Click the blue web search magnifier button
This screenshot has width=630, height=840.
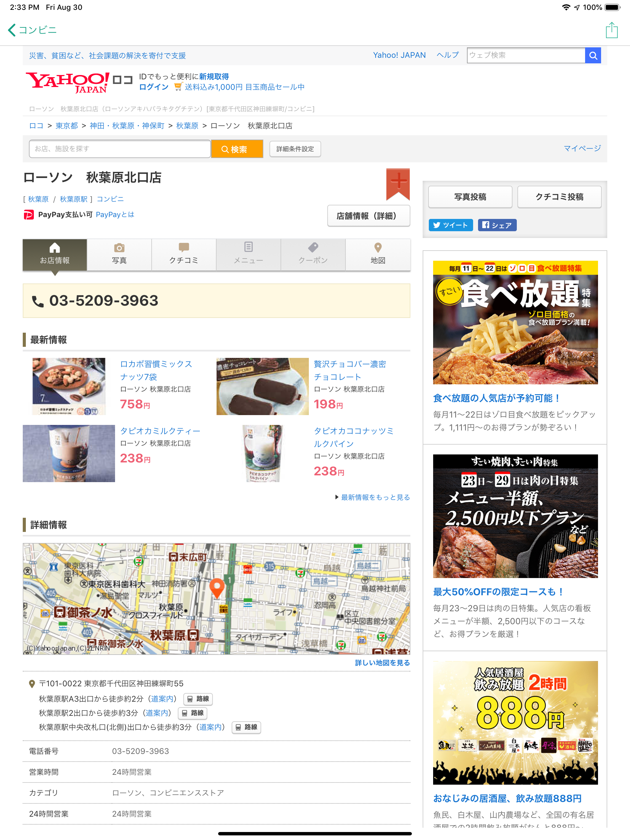tap(592, 55)
